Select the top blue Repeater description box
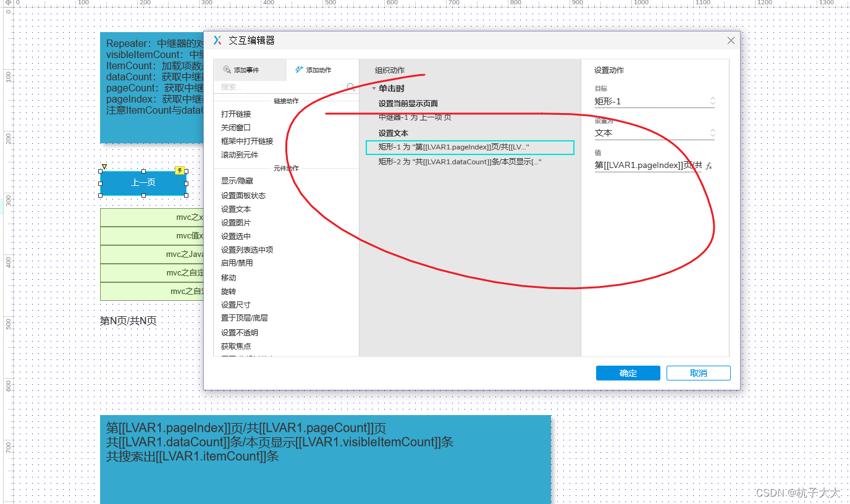Image resolution: width=850 pixels, height=504 pixels. (152, 88)
